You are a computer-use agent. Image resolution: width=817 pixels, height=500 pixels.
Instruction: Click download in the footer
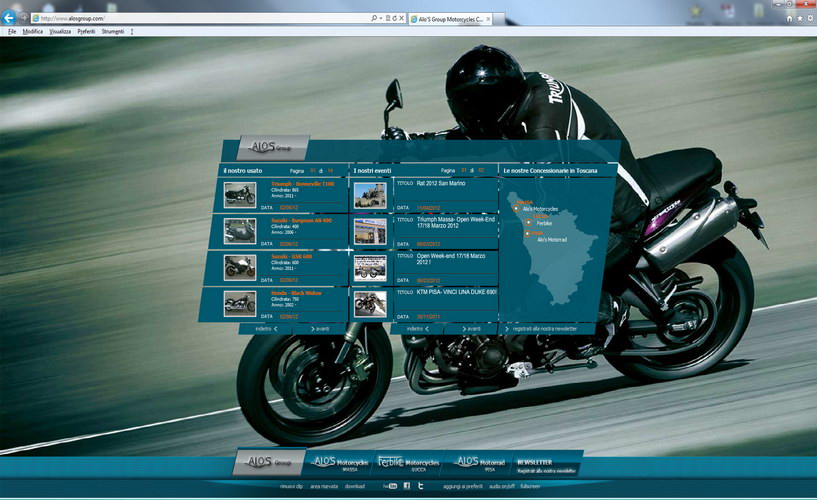point(355,486)
